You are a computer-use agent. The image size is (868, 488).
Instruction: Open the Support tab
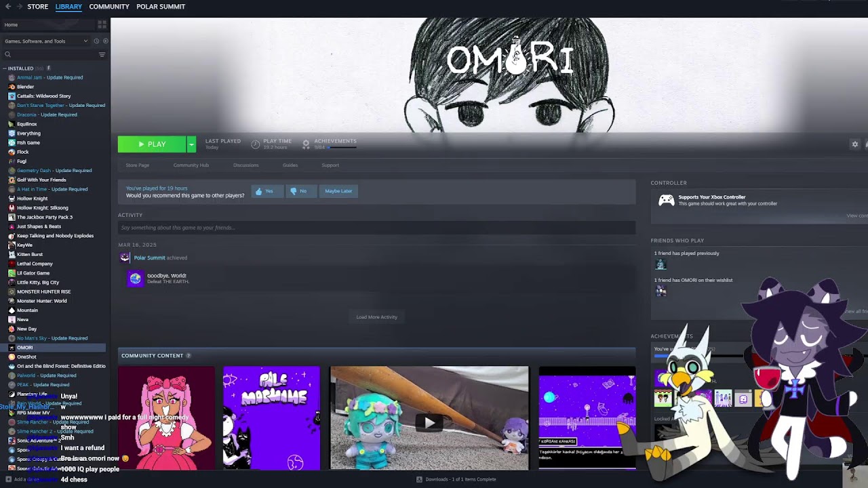[330, 165]
